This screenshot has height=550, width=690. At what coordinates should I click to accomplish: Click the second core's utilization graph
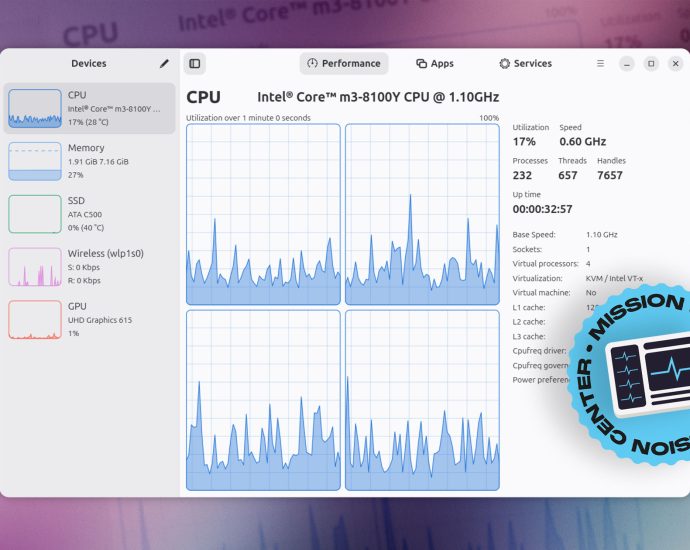[x=422, y=214]
